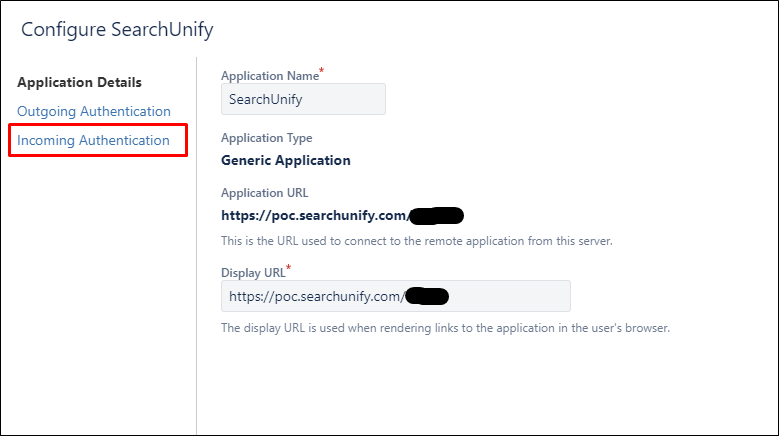
Task: Click the Application URL value text
Action: 342,216
